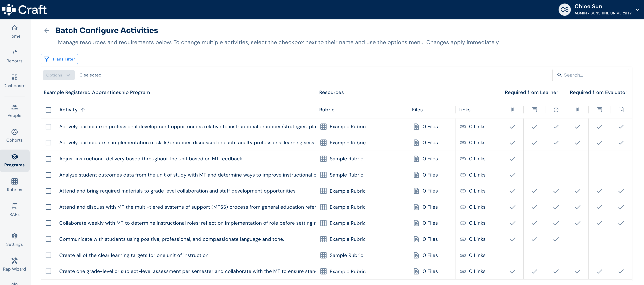Click the evaluator attachment paperclip column icon
644x285 pixels.
tap(578, 110)
